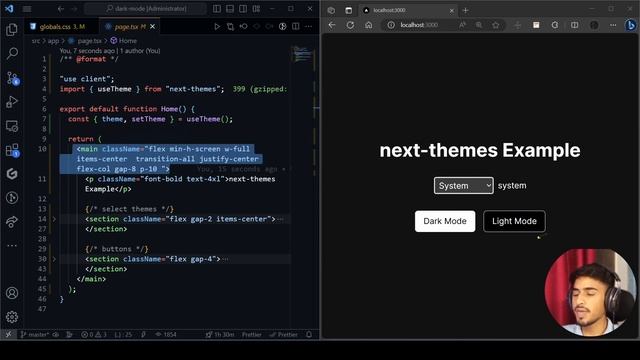
Task: Toggle the bottom panel layout icon
Action: [x=230, y=9]
